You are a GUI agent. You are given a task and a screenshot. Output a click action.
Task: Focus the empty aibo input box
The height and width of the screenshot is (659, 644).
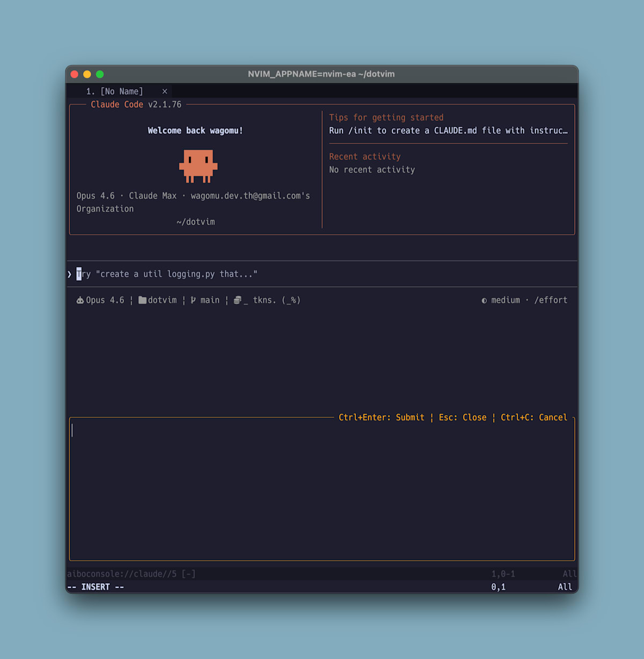322,490
